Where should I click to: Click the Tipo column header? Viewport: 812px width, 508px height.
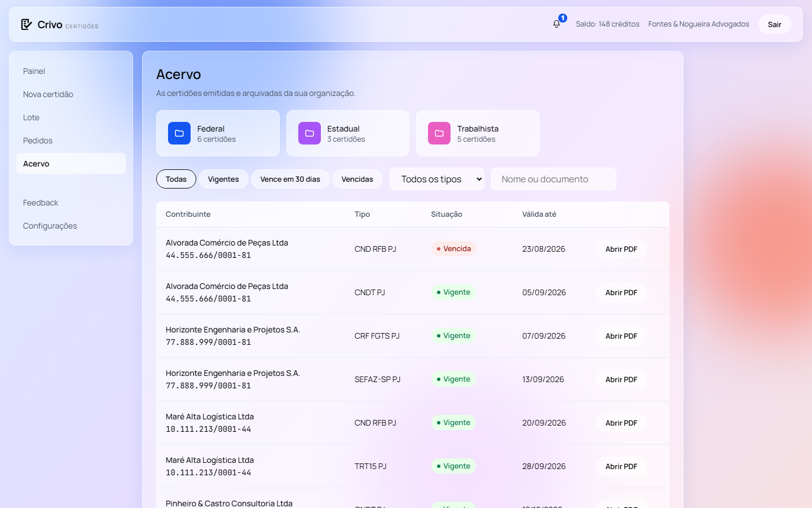(x=362, y=214)
